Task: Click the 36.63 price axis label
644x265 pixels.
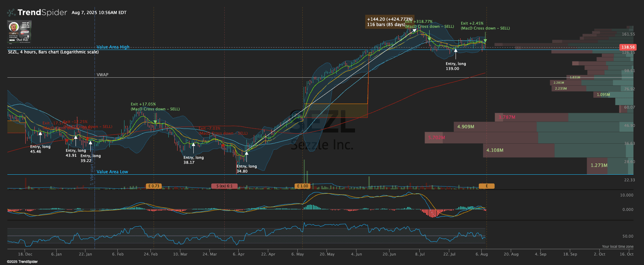Action: 630,144
